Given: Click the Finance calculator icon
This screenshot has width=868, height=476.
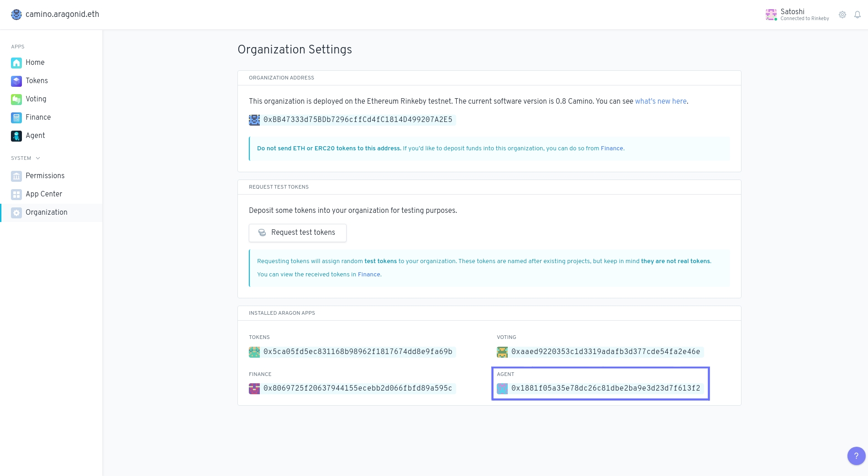Looking at the screenshot, I should point(16,117).
